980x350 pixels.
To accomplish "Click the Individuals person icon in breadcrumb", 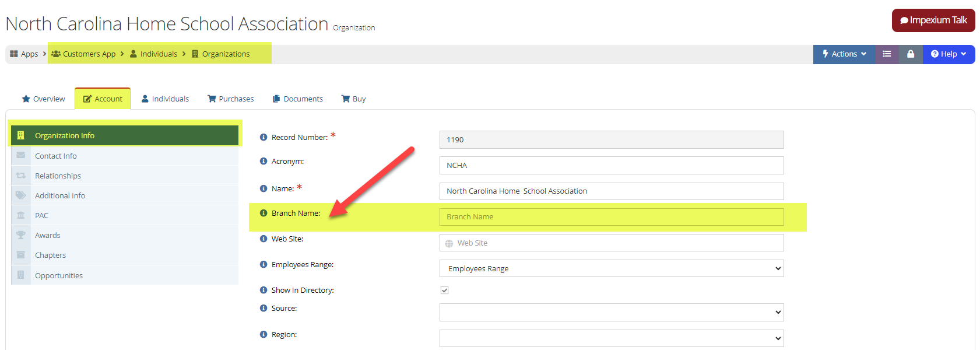I will point(134,54).
